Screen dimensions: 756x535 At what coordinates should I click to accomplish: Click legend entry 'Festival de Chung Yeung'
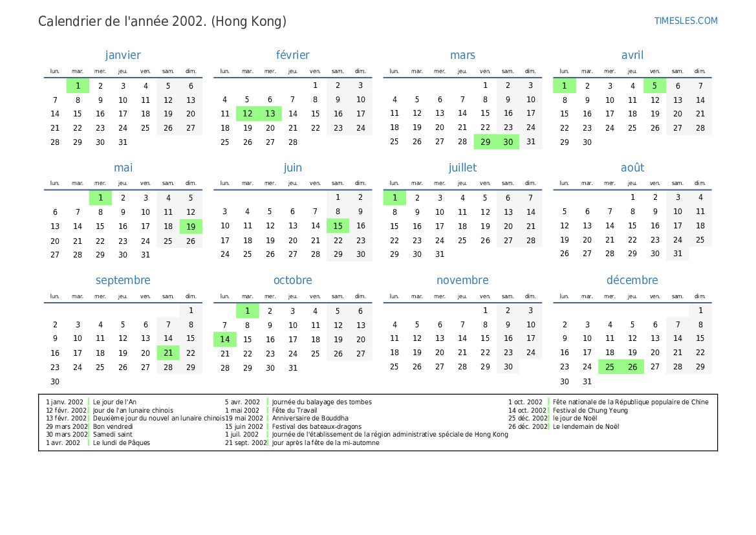coord(590,410)
